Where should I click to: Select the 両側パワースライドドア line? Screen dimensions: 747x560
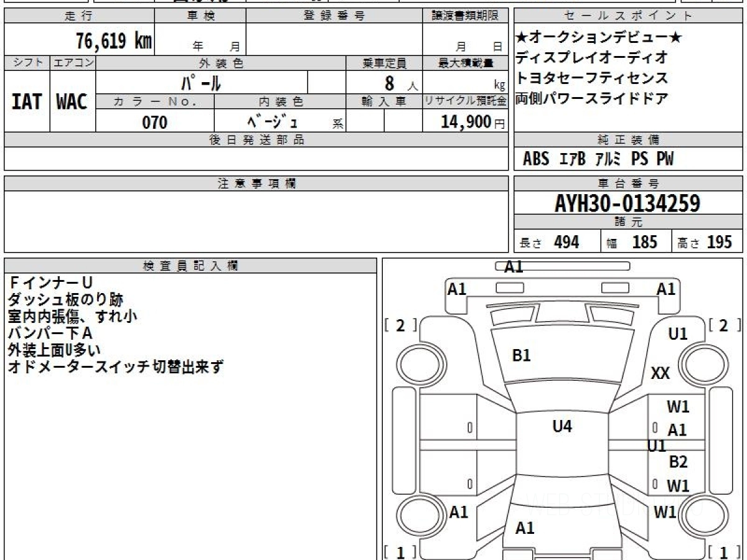click(591, 98)
